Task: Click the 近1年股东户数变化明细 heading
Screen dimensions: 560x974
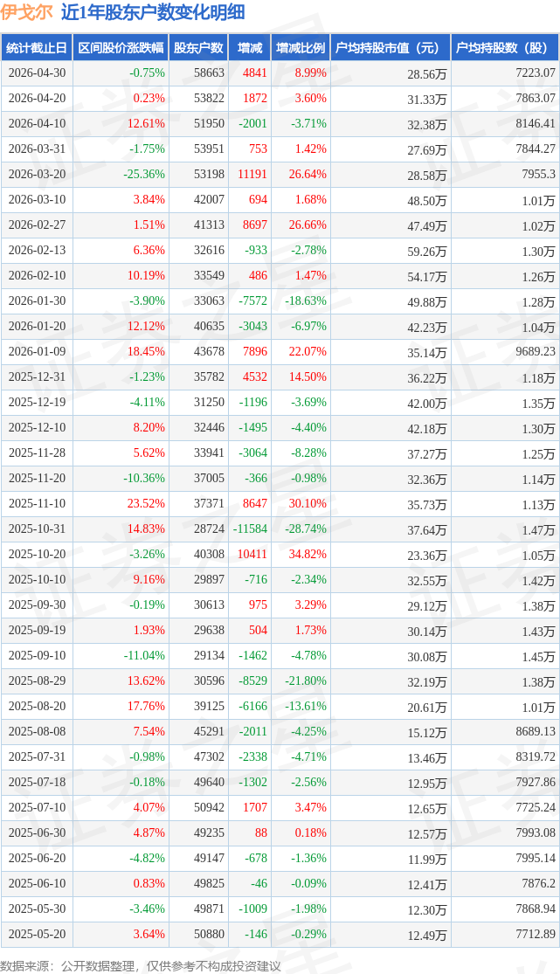Action: pyautogui.click(x=153, y=12)
